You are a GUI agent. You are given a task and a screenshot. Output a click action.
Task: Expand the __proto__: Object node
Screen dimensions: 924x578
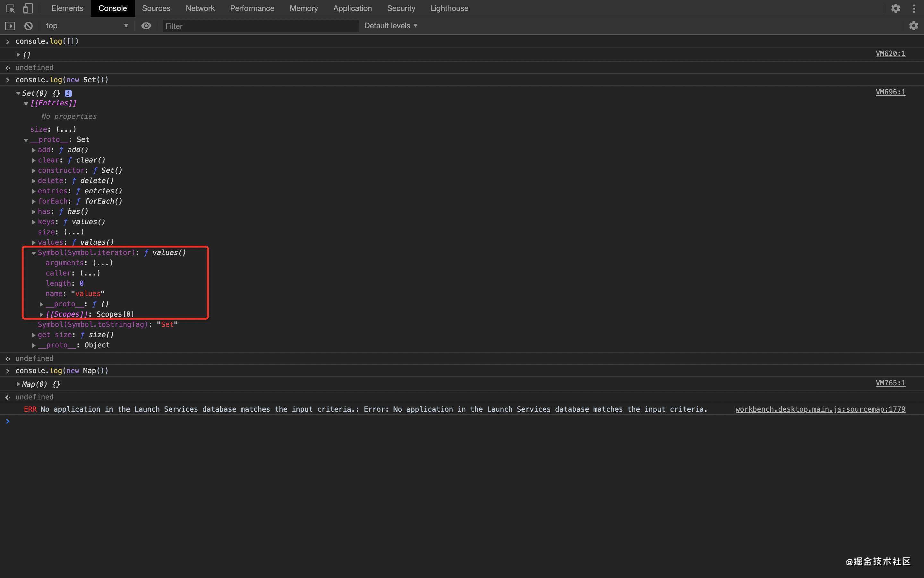coord(34,346)
